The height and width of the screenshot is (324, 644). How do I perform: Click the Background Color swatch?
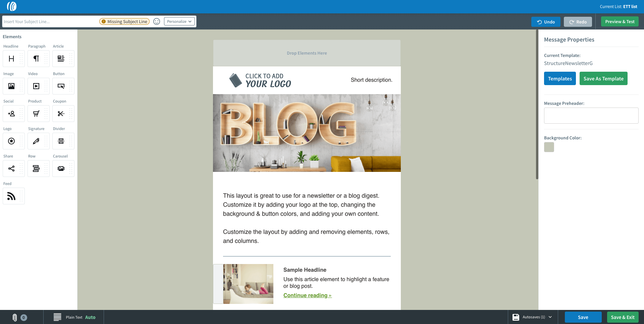(549, 147)
